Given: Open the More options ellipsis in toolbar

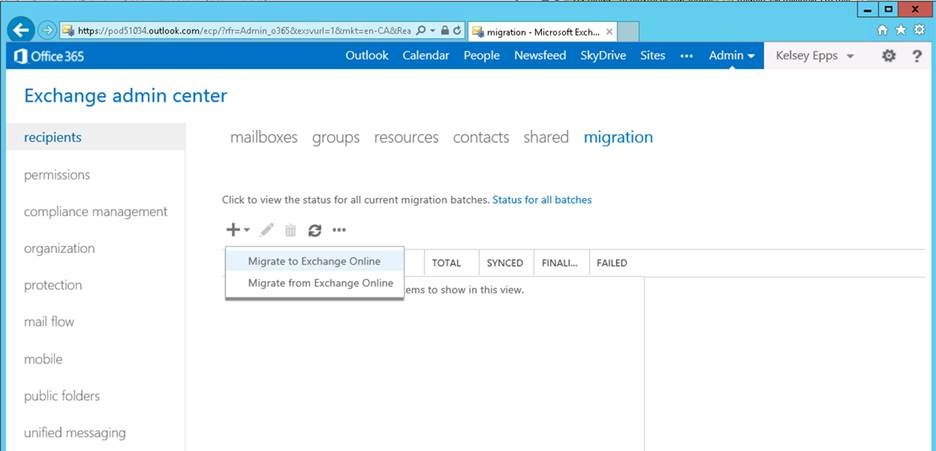Looking at the screenshot, I should [x=339, y=230].
